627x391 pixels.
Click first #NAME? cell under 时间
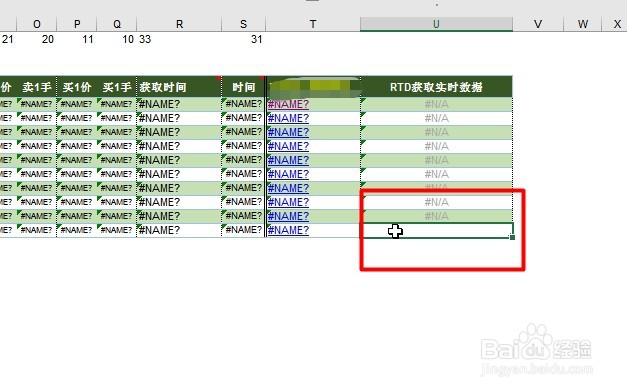[x=243, y=104]
